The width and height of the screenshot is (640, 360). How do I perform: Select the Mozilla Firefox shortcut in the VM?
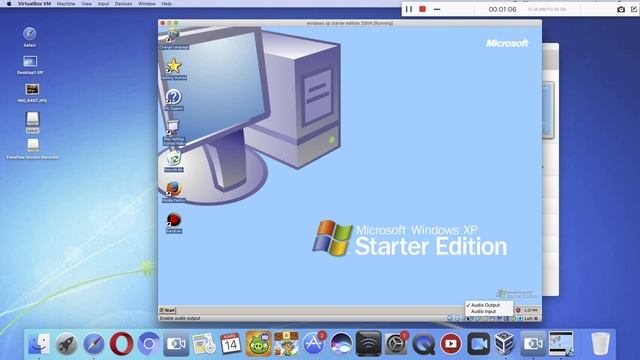[x=173, y=192]
